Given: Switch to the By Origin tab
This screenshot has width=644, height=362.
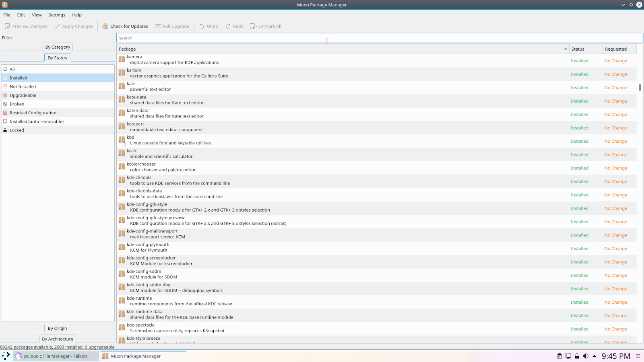Looking at the screenshot, I should pos(57,328).
